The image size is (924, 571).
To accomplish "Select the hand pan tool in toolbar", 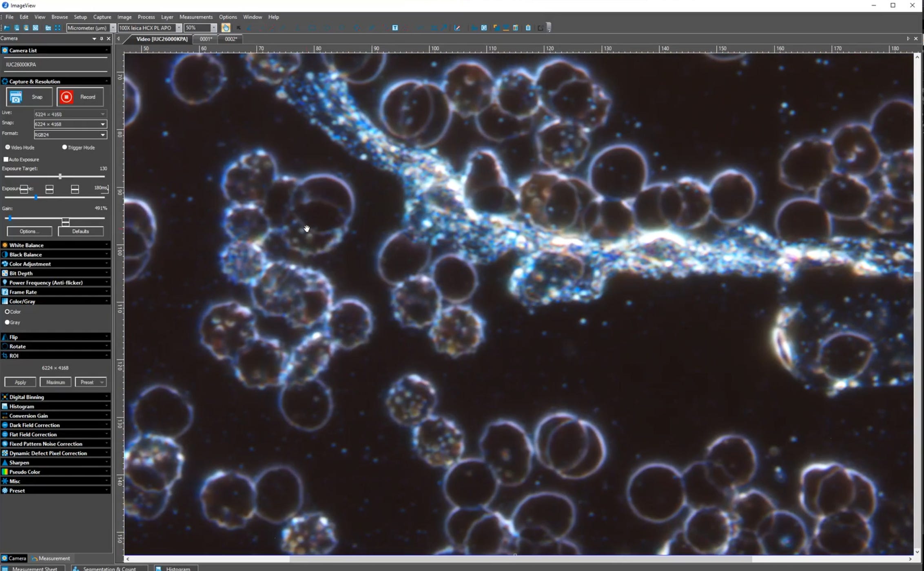I will (226, 28).
